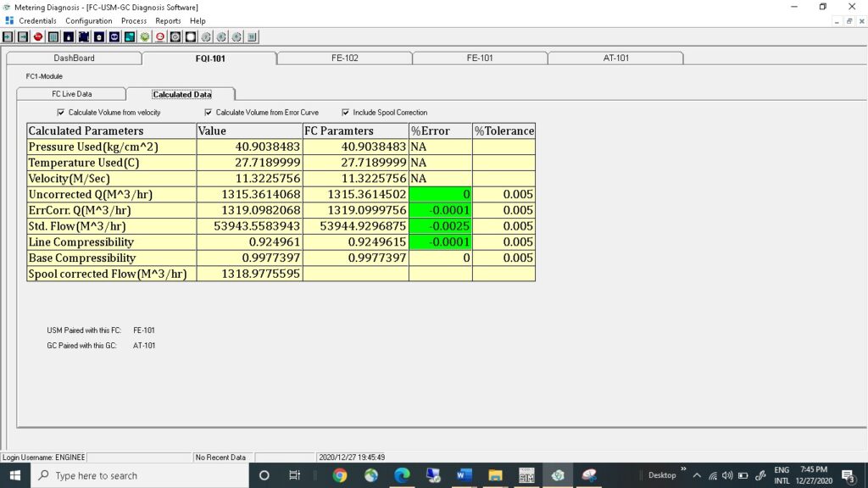Click the Windows Start button

(x=15, y=475)
